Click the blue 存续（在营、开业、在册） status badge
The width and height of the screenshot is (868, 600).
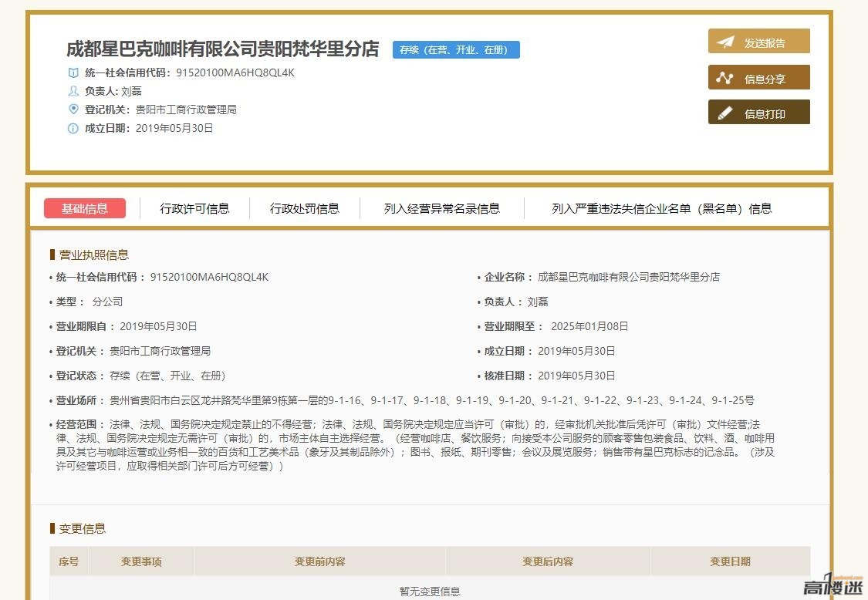456,50
